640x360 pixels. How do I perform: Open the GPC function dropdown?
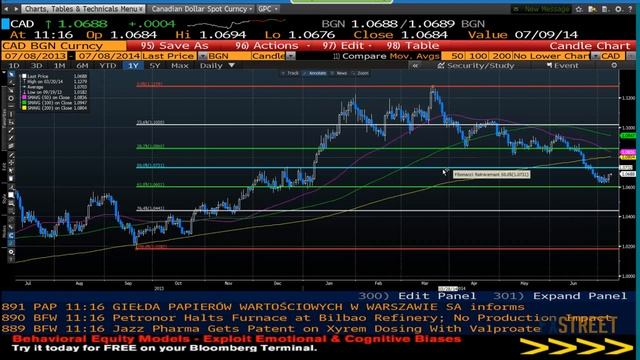pos(268,9)
